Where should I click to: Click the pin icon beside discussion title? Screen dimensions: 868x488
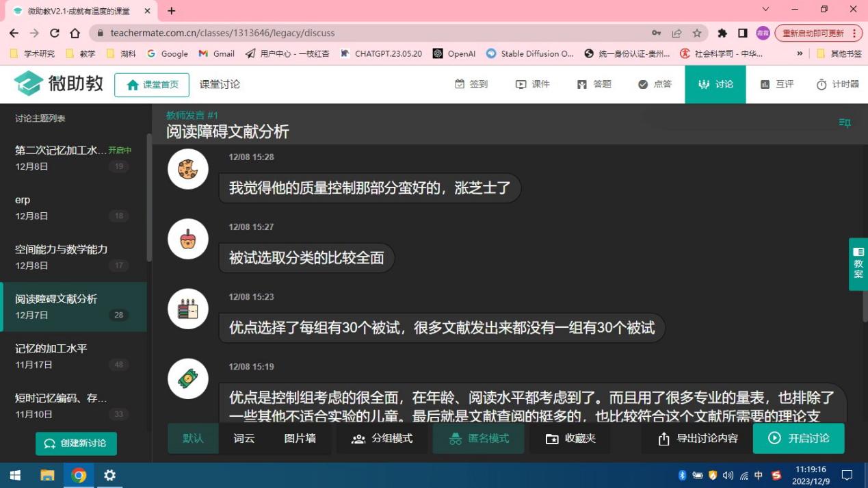tap(845, 123)
